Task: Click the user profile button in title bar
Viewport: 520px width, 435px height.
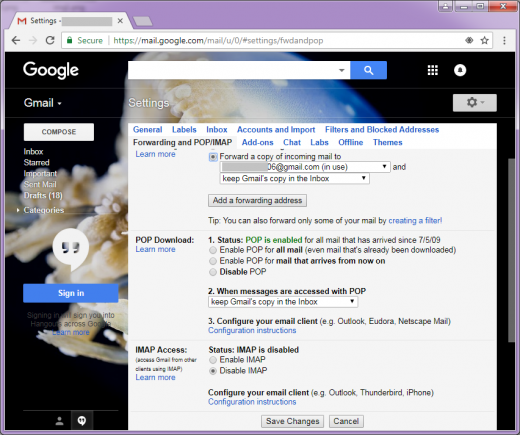Action: point(446,6)
